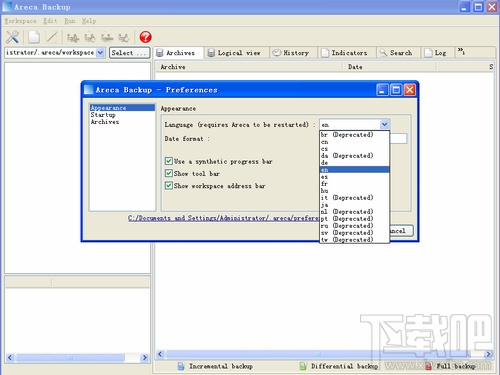Switch to the Archives tab
This screenshot has height=375, width=500.
click(179, 53)
